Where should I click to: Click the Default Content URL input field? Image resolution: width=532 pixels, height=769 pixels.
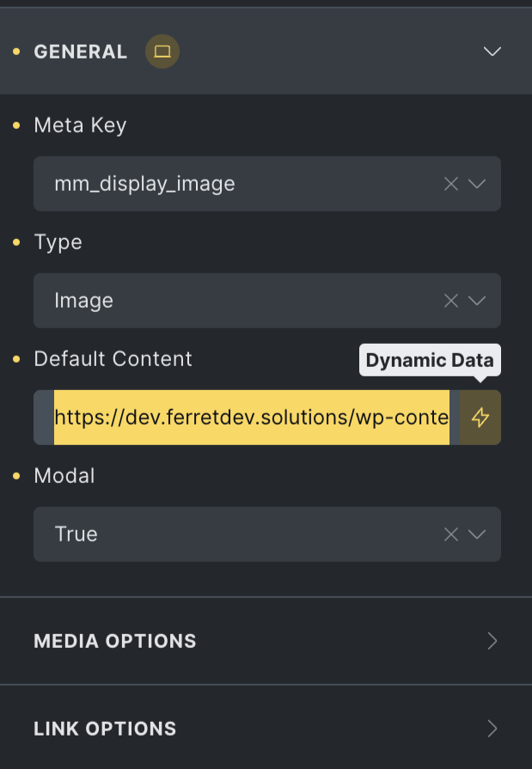coord(251,418)
